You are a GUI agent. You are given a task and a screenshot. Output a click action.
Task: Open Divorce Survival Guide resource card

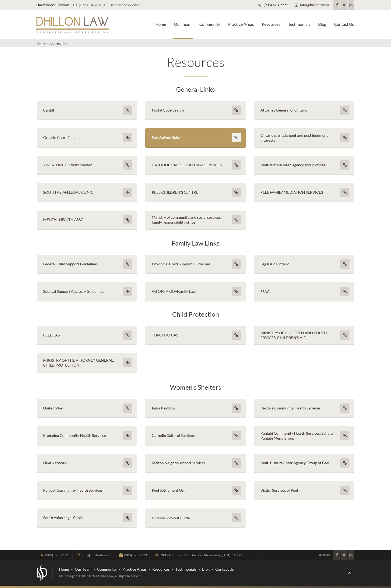pos(195,518)
